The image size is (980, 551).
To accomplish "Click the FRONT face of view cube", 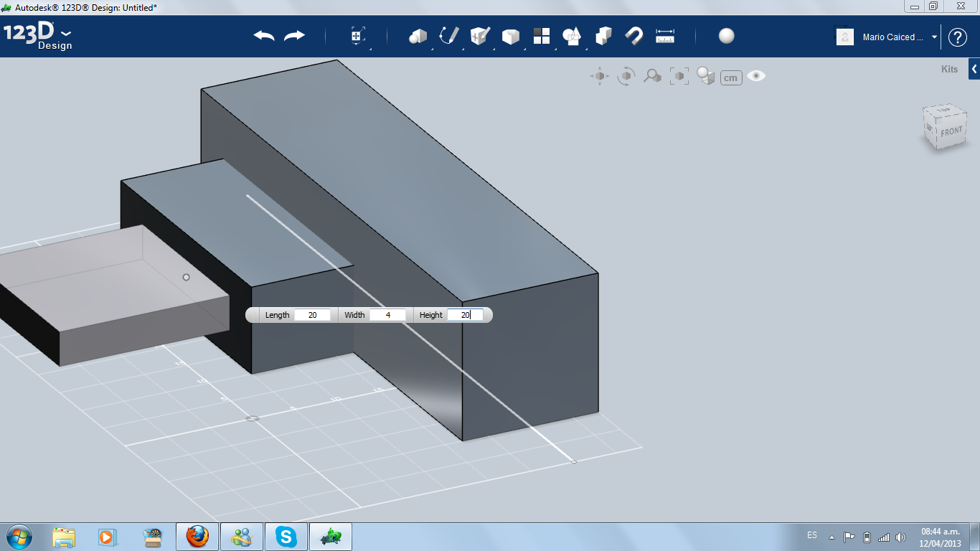I will (951, 132).
